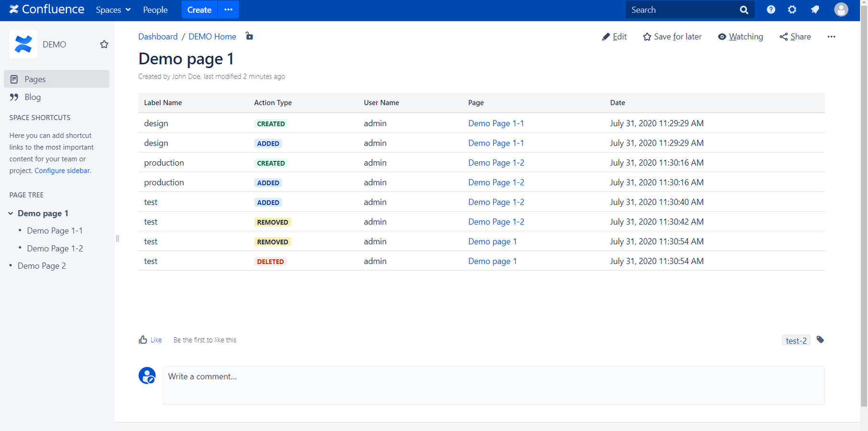
Task: Click Save for later star button
Action: (x=672, y=37)
